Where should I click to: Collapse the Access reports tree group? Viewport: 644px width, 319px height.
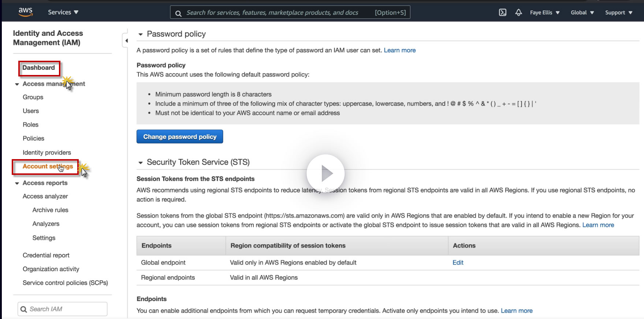17,183
